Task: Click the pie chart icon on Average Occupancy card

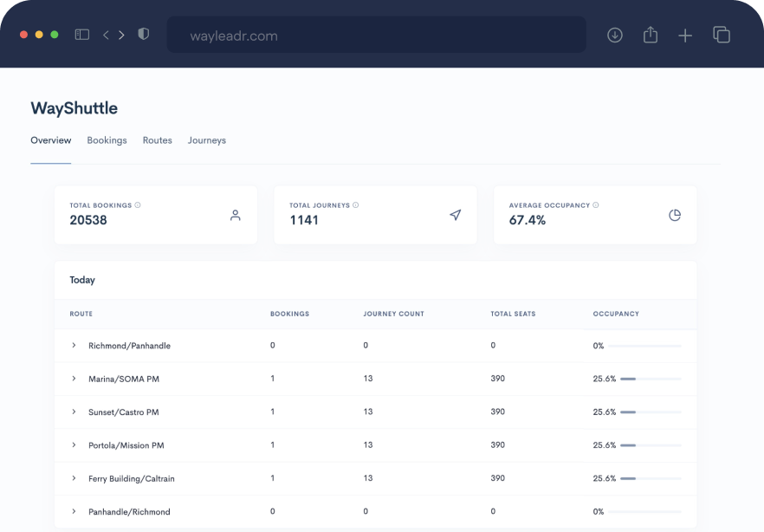Action: click(x=675, y=215)
